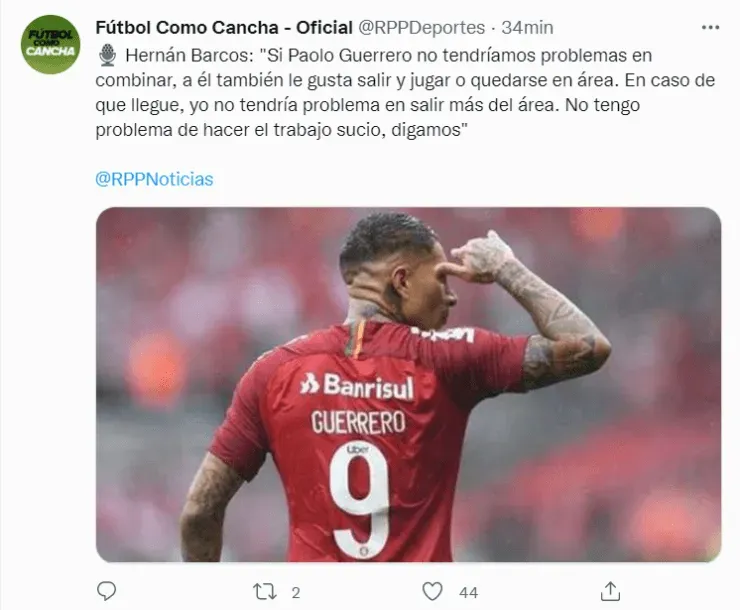740x610 pixels.
Task: Open the Fútbol Como Cancha profile avatar
Action: [x=50, y=44]
